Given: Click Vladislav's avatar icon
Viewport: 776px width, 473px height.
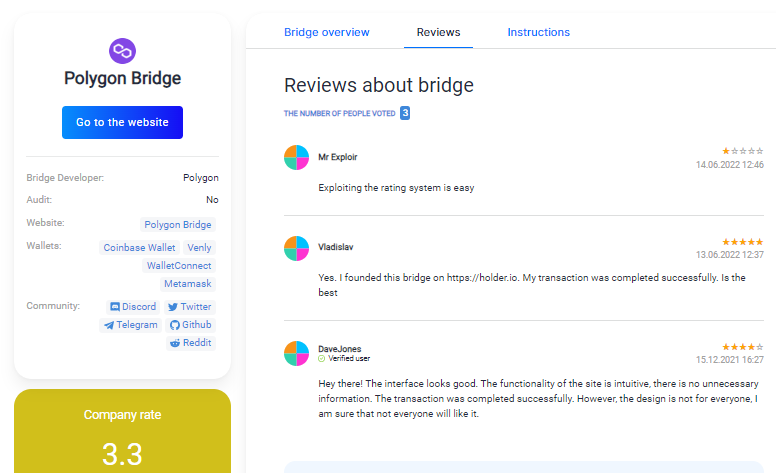Looking at the screenshot, I should tap(296, 248).
